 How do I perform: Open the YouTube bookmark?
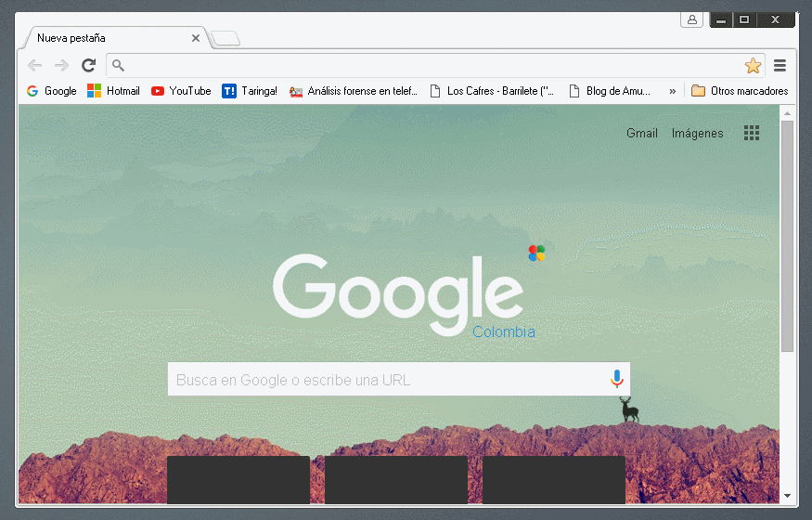point(181,91)
